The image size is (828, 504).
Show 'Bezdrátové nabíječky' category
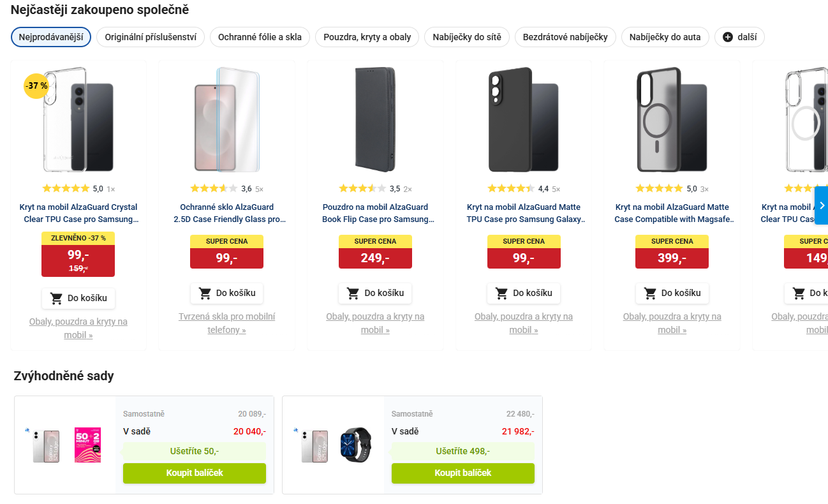(565, 37)
